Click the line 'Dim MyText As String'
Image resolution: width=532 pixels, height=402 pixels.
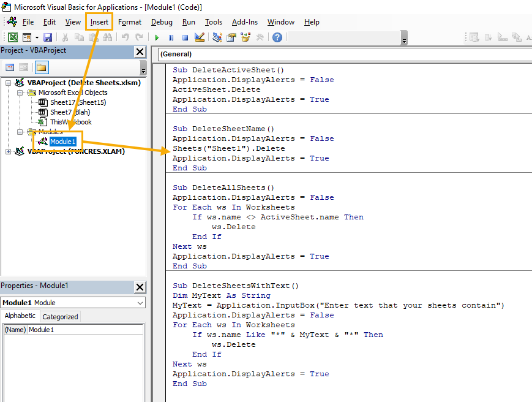[x=222, y=296]
